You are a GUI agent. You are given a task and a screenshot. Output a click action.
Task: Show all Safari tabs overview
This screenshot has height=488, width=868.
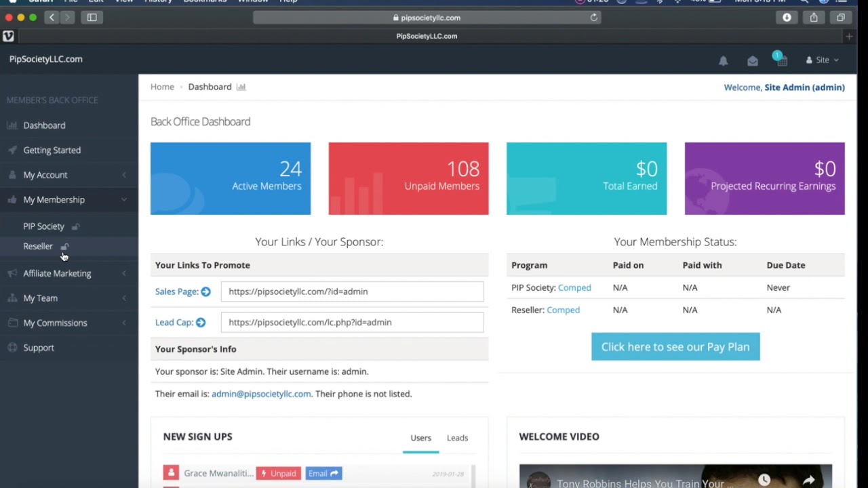pyautogui.click(x=841, y=18)
